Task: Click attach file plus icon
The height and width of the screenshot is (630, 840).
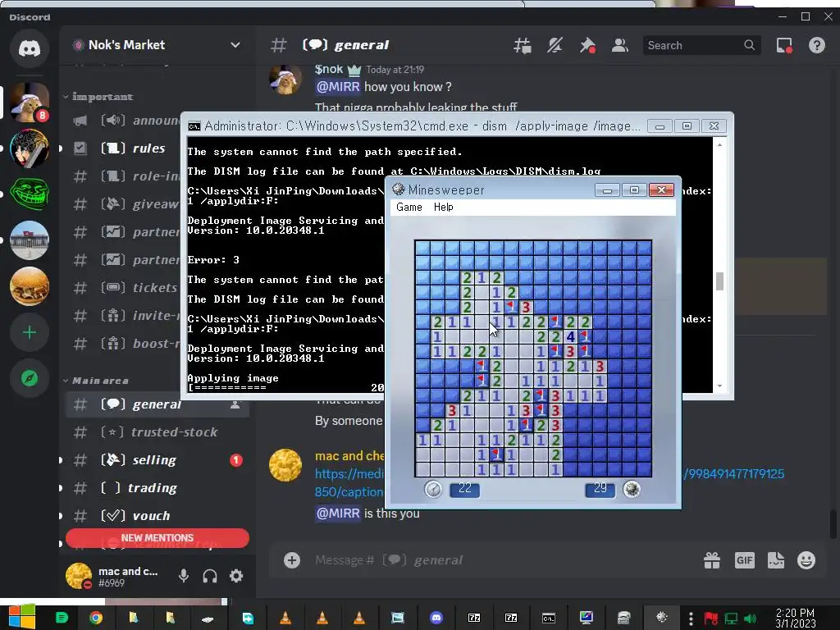Action: 292,560
